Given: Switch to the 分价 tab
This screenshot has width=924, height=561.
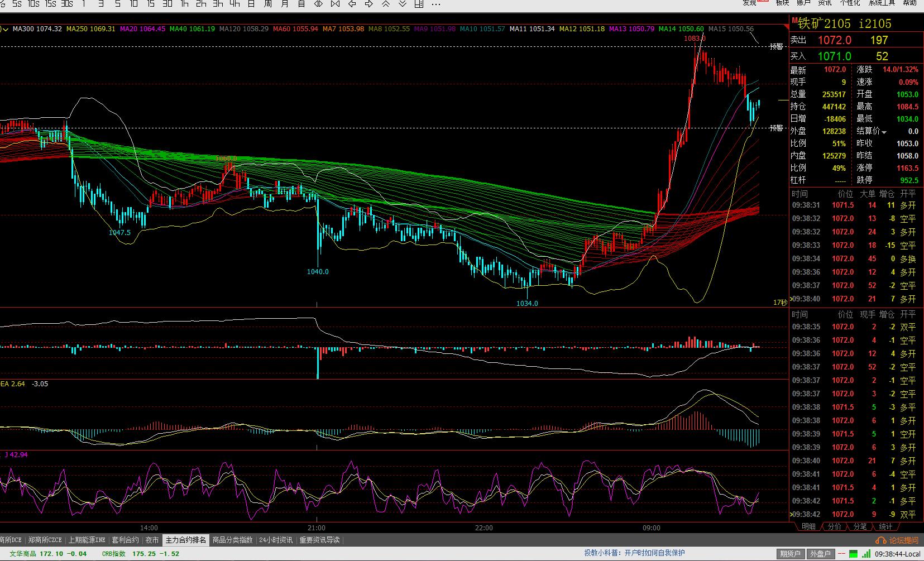Looking at the screenshot, I should [834, 526].
